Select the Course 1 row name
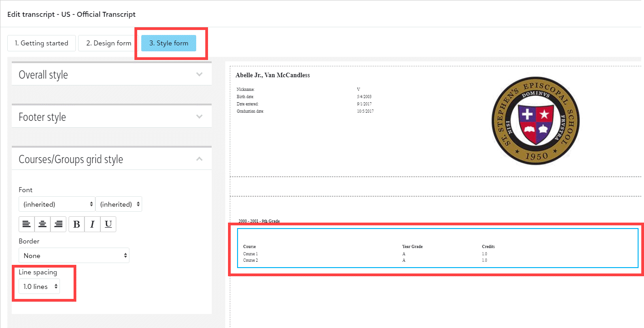Screen dimensions: 644x328 coord(250,254)
